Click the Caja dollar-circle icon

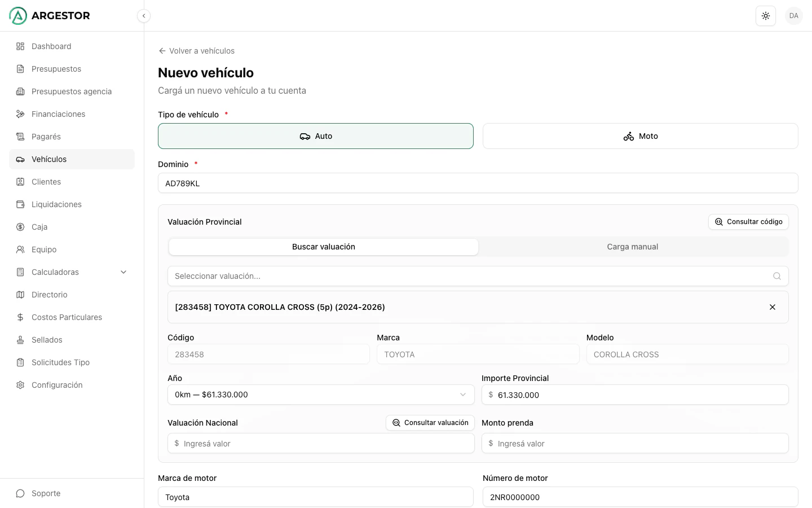point(20,227)
